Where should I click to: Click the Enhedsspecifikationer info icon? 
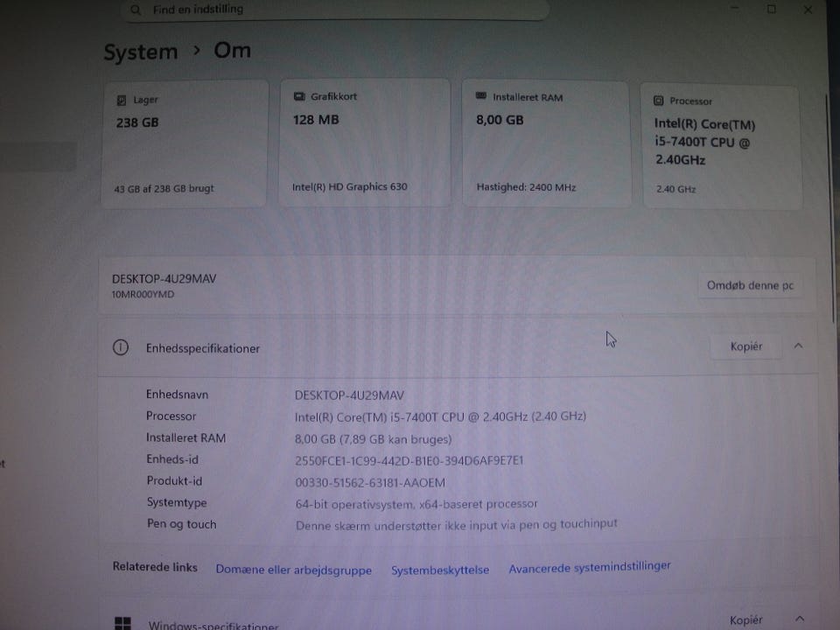[121, 347]
